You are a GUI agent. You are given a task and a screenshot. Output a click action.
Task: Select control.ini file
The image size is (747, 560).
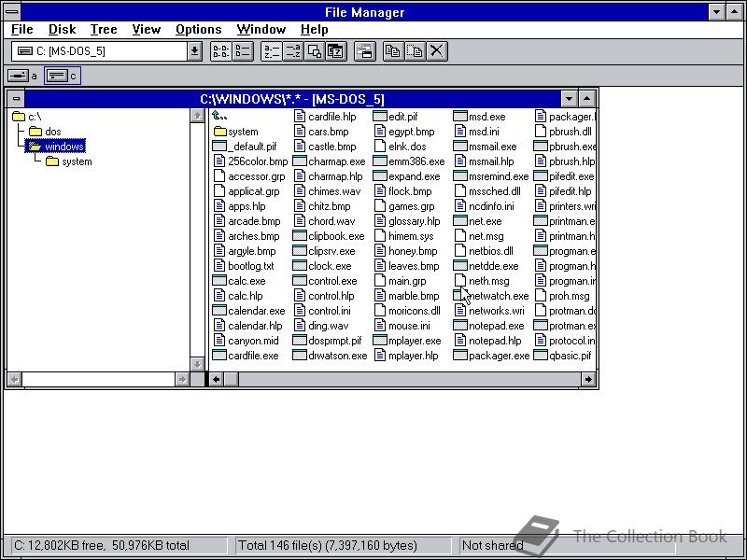[x=322, y=311]
